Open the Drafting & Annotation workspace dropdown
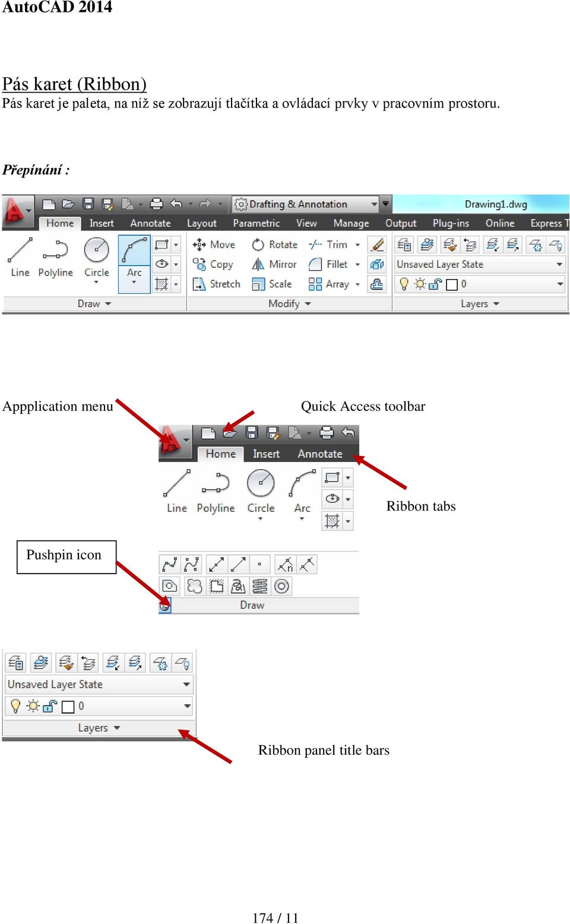This screenshot has height=924, width=570. pyautogui.click(x=374, y=204)
